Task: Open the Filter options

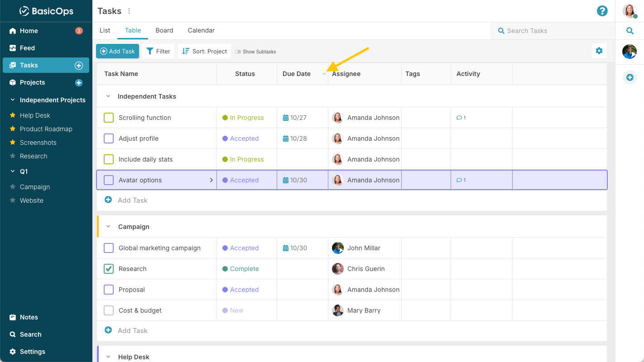Action: [x=158, y=51]
